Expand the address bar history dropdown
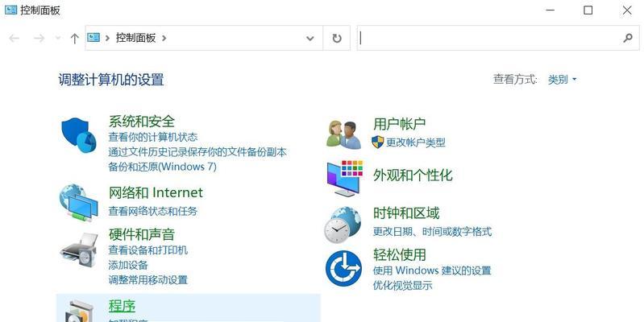 [x=310, y=38]
